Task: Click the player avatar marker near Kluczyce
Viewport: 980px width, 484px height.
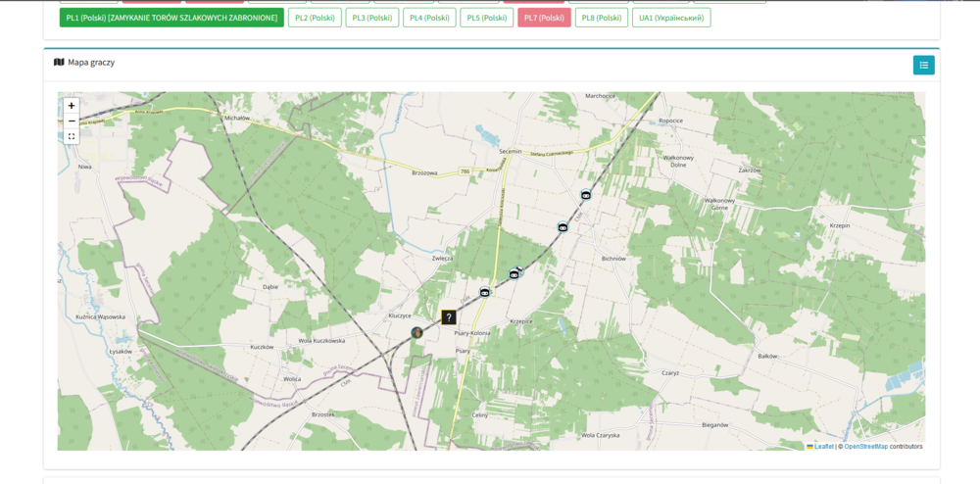Action: click(x=416, y=332)
